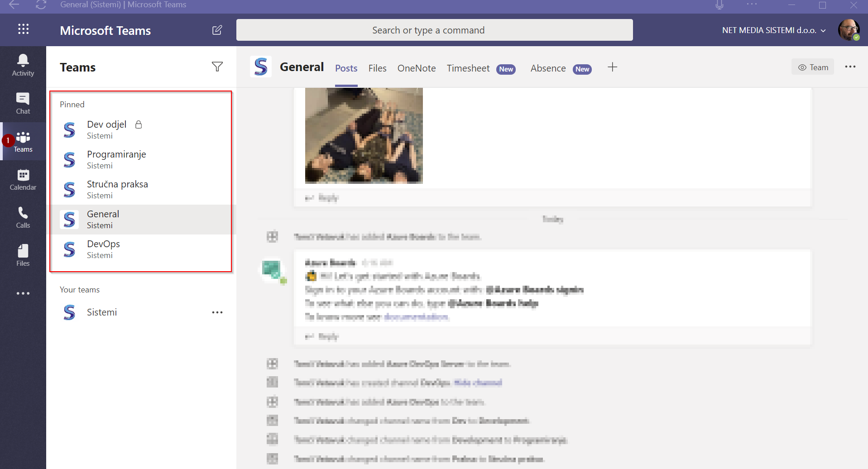This screenshot has width=868, height=469.
Task: Select the Teams sidebar icon
Action: [x=23, y=141]
